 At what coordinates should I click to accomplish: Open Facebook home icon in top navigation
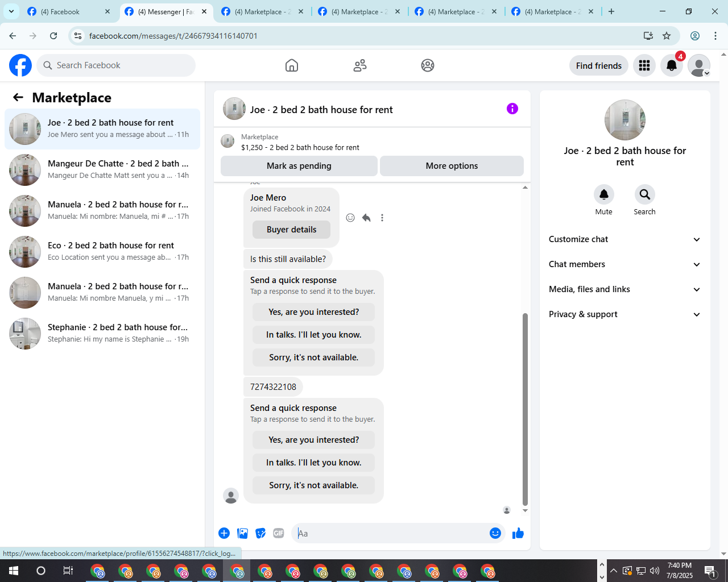coord(292,65)
